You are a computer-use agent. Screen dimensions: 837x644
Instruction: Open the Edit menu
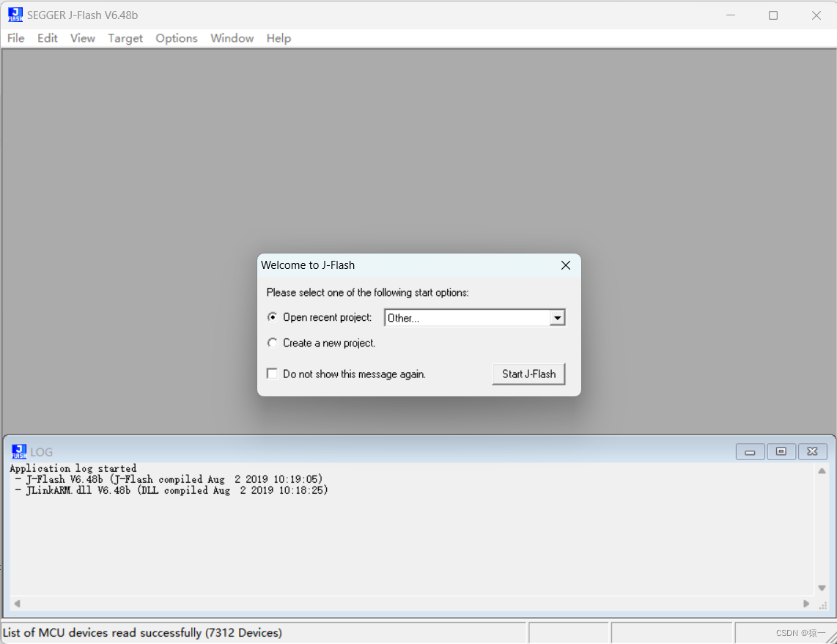(x=48, y=38)
